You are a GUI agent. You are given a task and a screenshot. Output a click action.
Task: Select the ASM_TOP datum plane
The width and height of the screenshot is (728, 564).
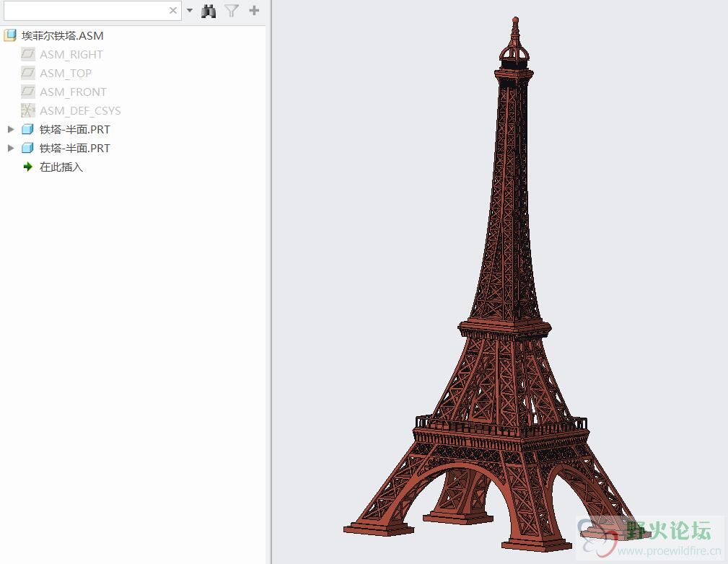66,74
